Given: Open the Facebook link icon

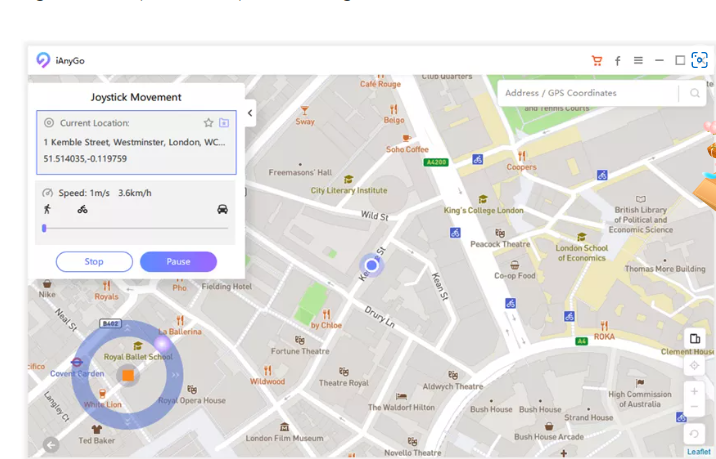Looking at the screenshot, I should click(x=617, y=61).
